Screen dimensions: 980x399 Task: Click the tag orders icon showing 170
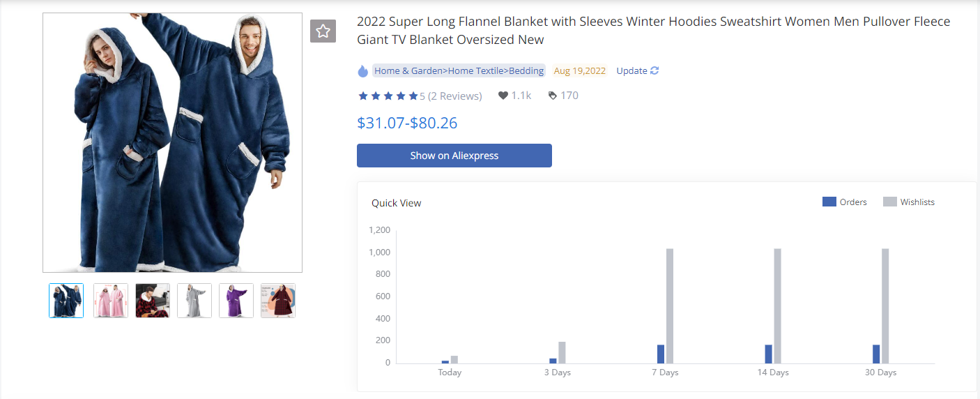coord(553,96)
